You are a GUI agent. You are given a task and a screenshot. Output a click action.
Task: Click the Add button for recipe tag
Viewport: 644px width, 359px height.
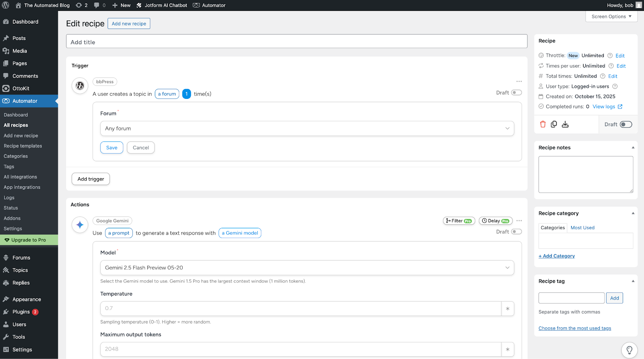(x=615, y=298)
